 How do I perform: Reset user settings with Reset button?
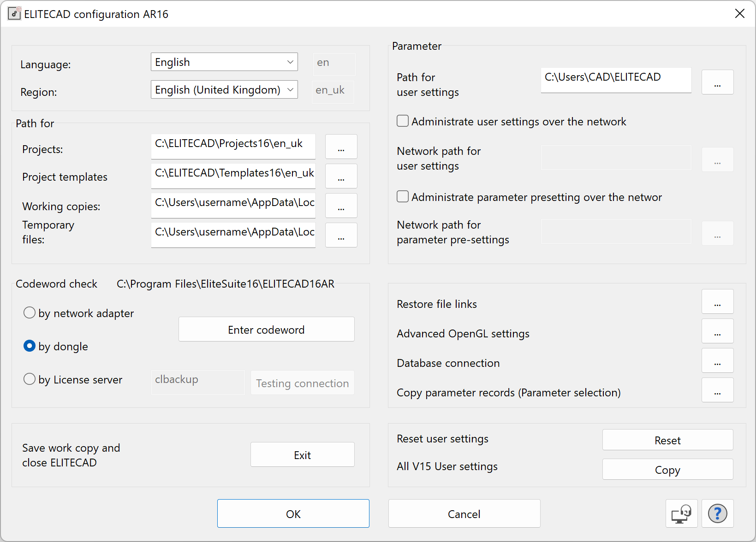[x=667, y=440]
